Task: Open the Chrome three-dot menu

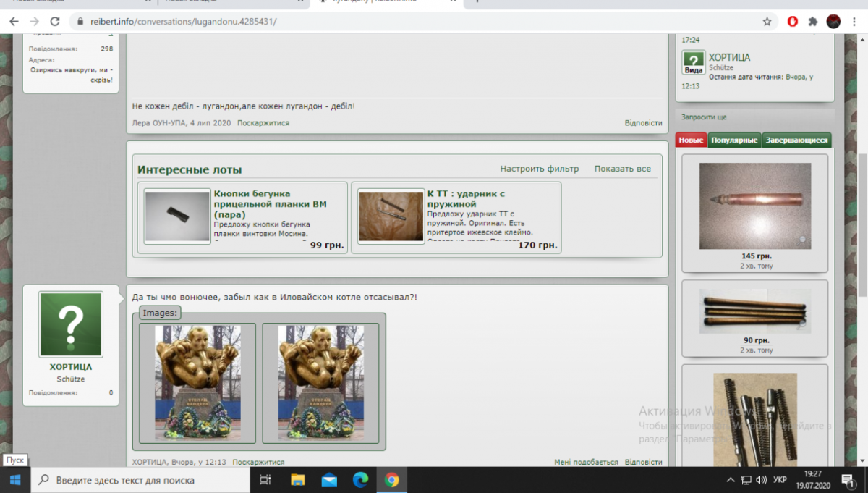Action: pos(854,22)
